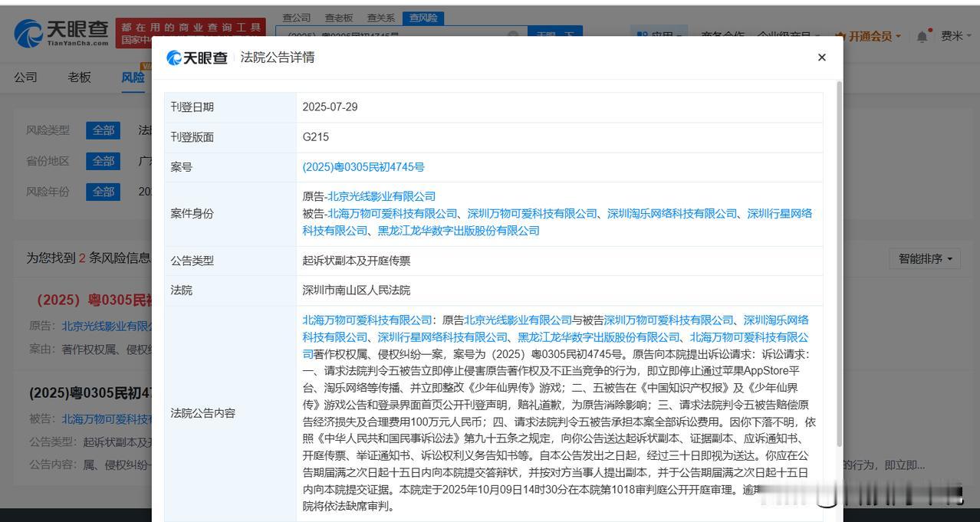Open 黑龙江龙华数字出版股份有限公司 in the 法院公告内容 text

click(599, 337)
